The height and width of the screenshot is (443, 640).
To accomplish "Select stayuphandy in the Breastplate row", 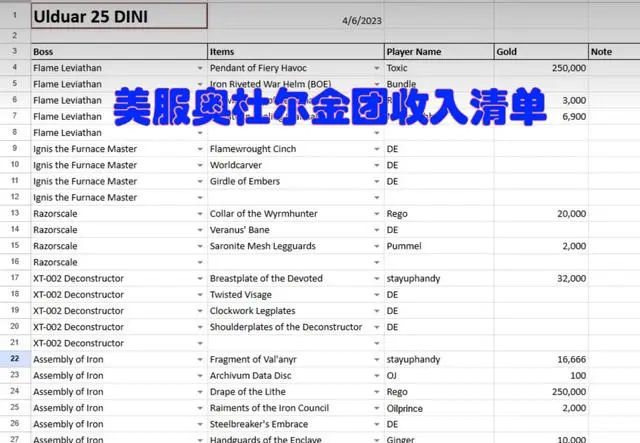I will pyautogui.click(x=439, y=278).
